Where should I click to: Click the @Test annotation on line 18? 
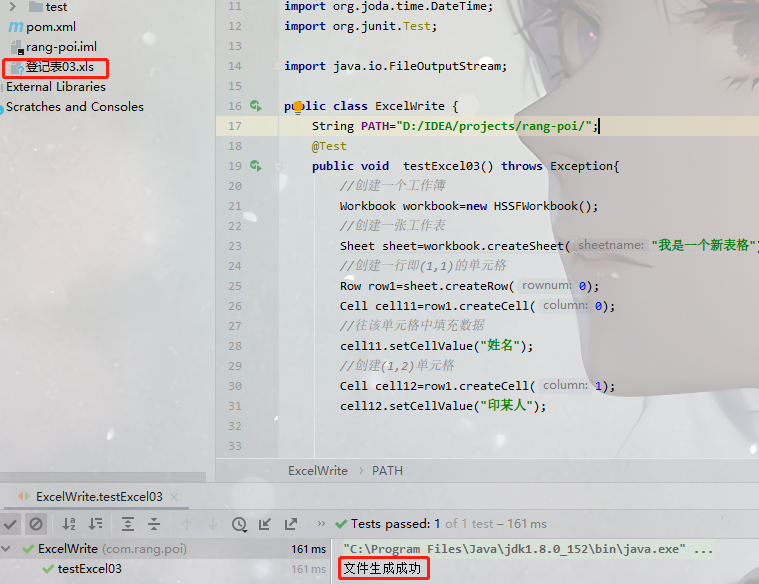(x=329, y=146)
